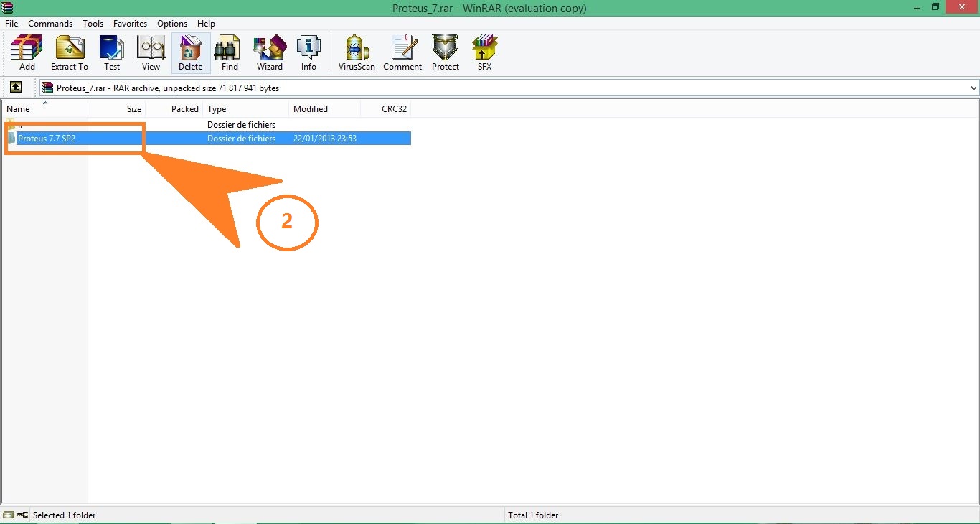Open the parent directory entry

tap(22, 124)
